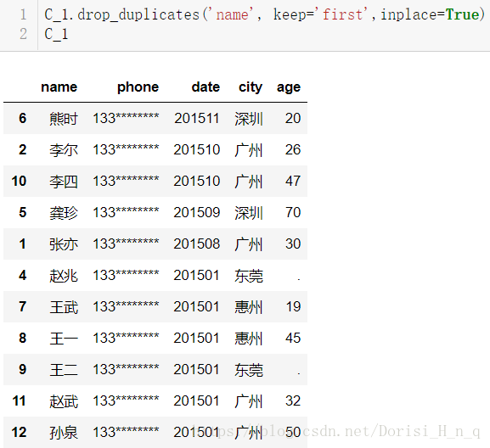Click date value 201508
The width and height of the screenshot is (490, 448).
point(197,244)
